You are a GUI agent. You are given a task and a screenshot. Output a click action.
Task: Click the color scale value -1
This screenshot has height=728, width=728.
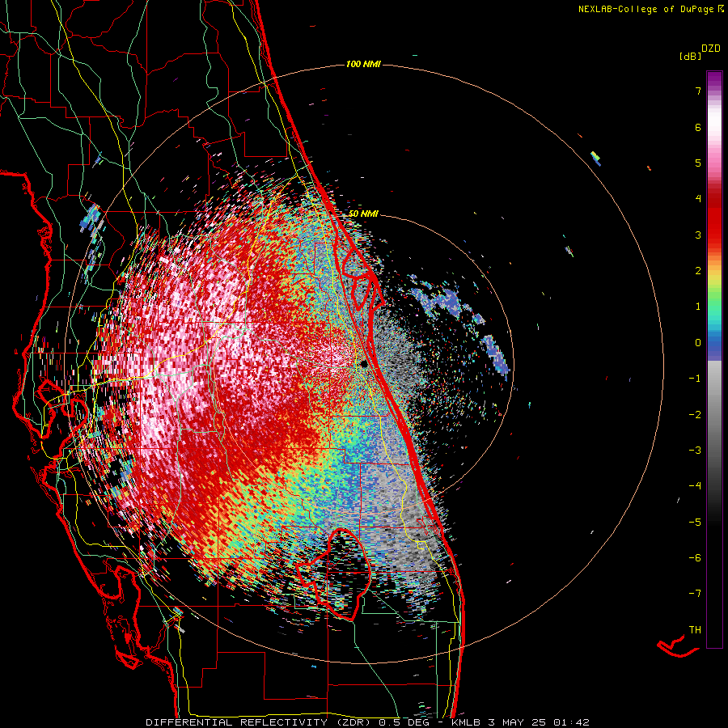[x=695, y=379]
